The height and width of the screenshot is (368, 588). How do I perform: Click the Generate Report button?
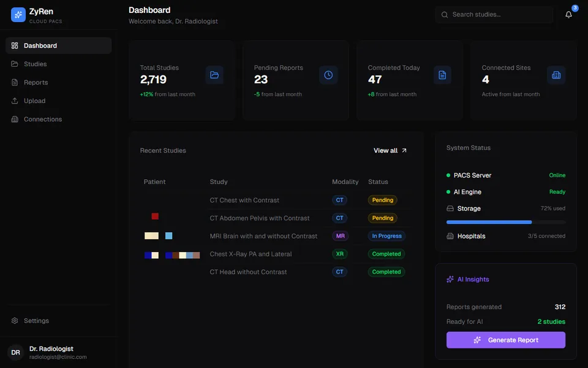[505, 340]
